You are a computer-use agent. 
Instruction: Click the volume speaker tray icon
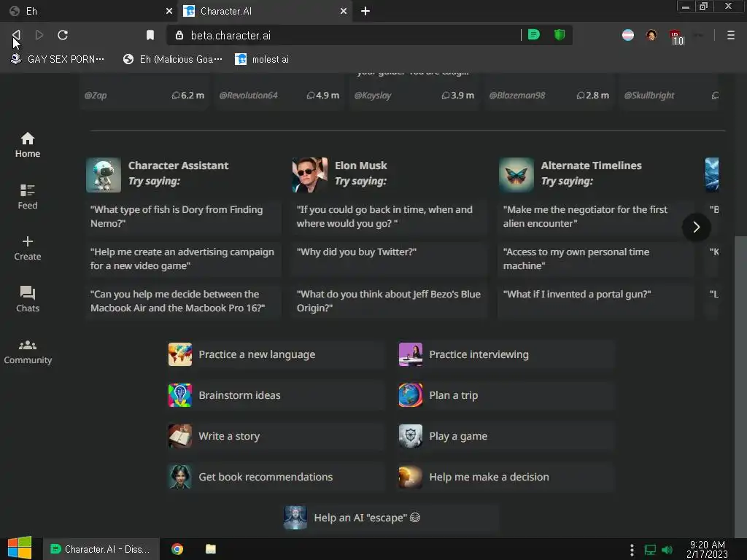(667, 550)
